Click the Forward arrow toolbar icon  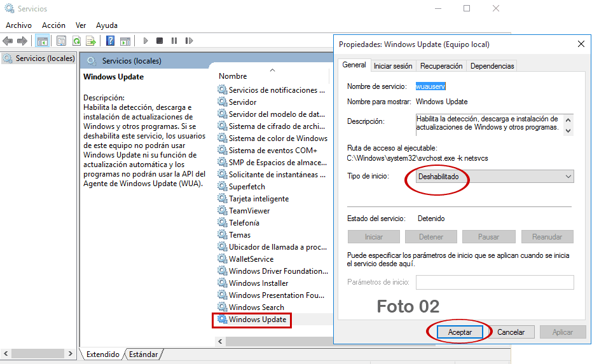22,41
